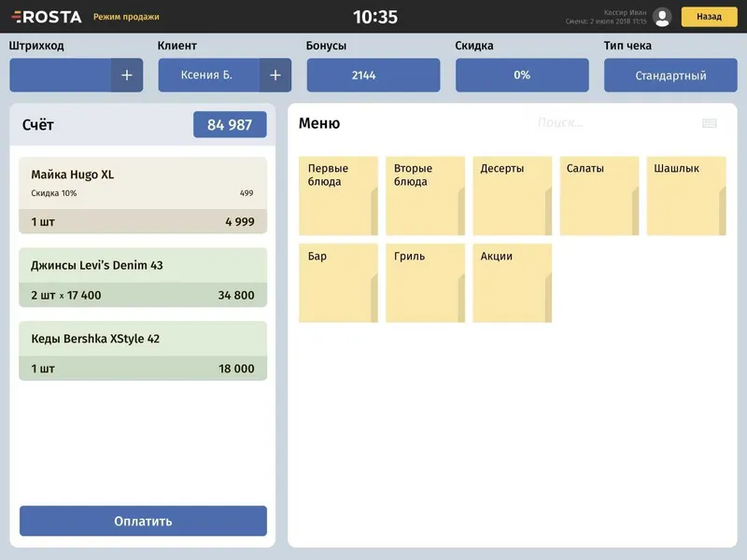Click the plus icon next to Штрихкод field
Image resolution: width=747 pixels, height=560 pixels.
127,76
